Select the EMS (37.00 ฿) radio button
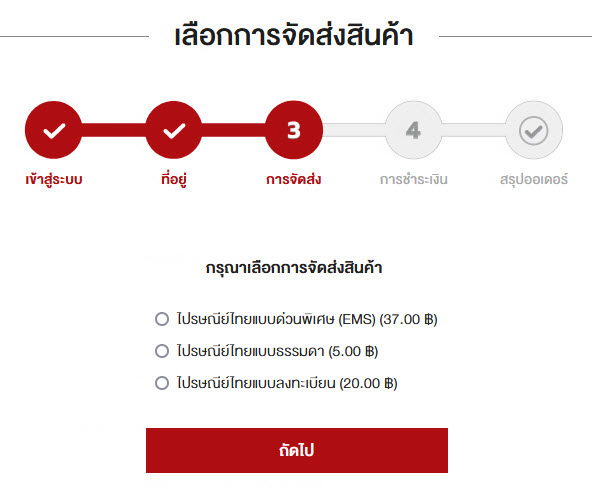592x489 pixels. click(162, 319)
